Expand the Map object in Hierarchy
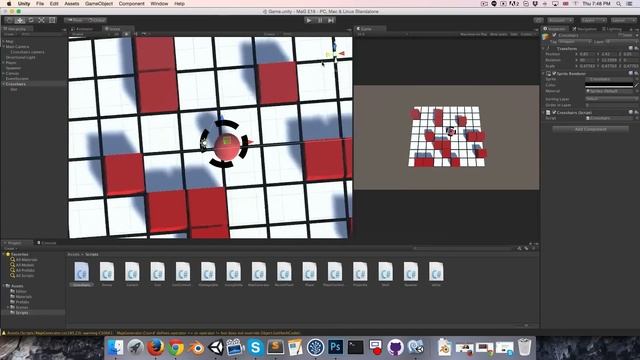Screen dimensions: 640x360 pyautogui.click(x=3, y=41)
